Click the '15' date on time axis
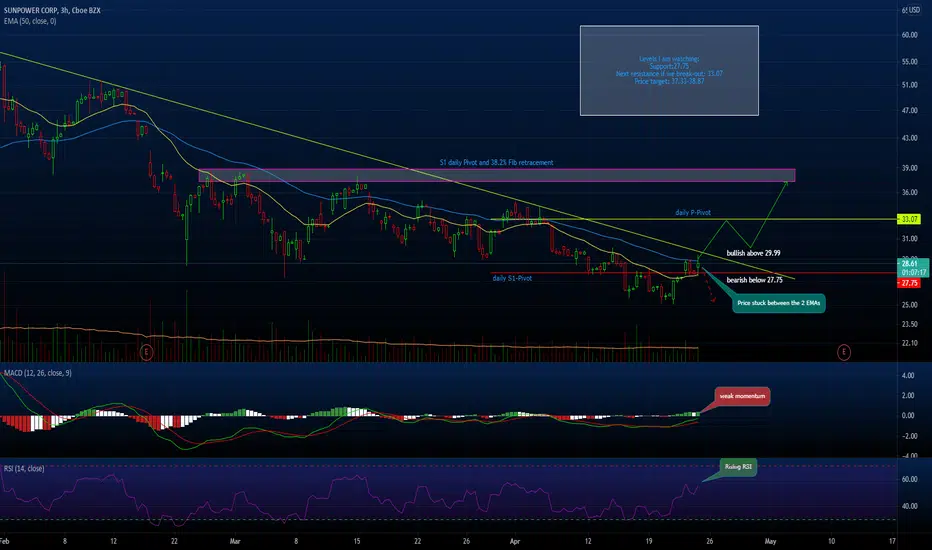The image size is (932, 550). (357, 541)
